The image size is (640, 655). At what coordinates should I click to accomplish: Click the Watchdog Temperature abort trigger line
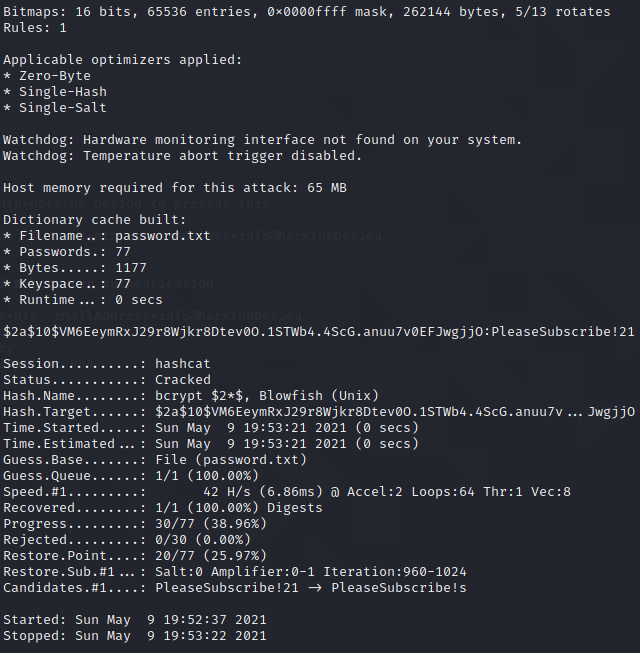click(182, 156)
